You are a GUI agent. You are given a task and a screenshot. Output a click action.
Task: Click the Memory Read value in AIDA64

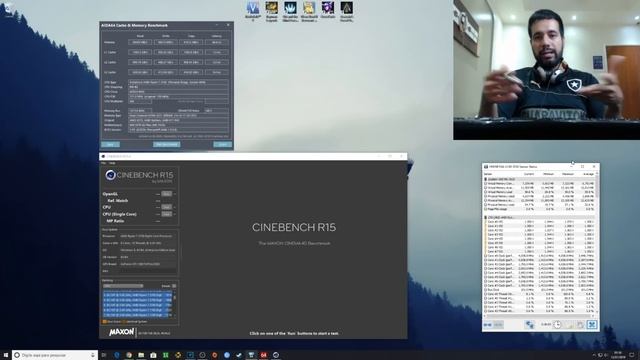pos(140,42)
